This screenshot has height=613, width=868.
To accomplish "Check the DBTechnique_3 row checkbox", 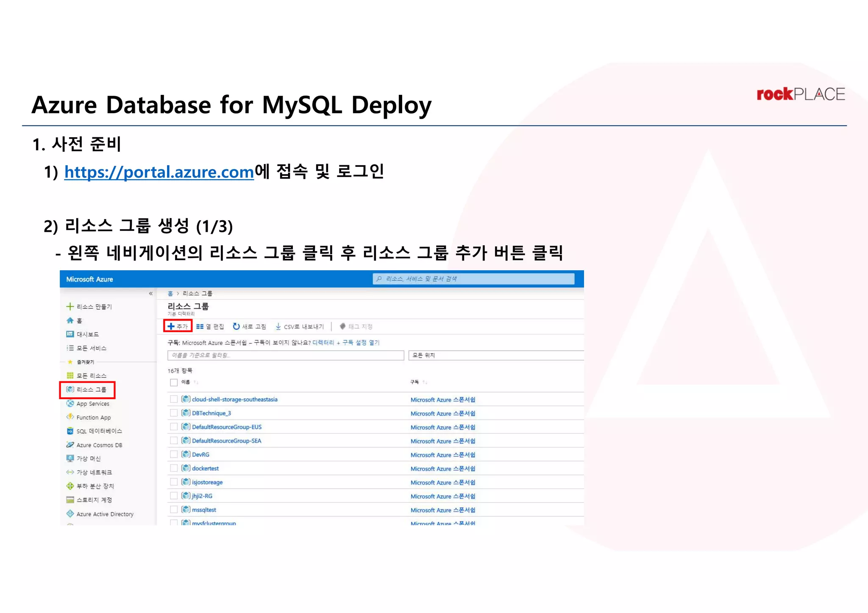I will click(x=173, y=413).
